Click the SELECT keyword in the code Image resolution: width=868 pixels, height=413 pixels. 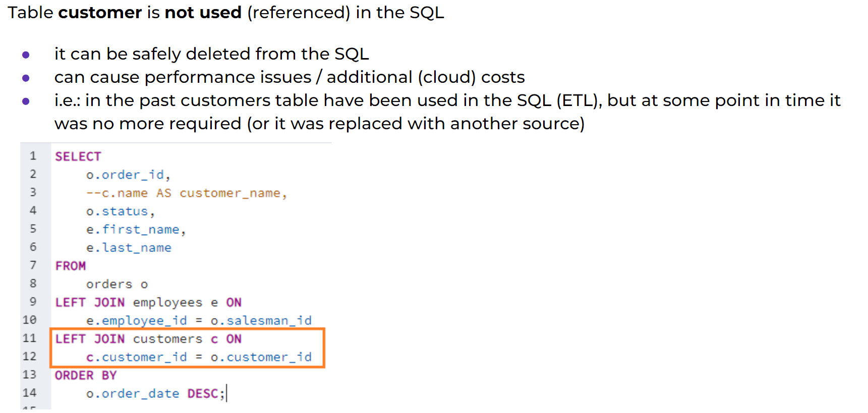[78, 157]
